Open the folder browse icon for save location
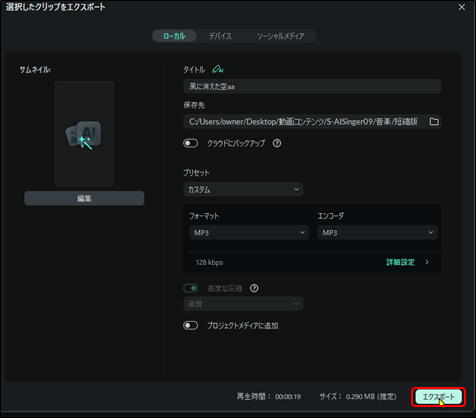 pos(434,122)
